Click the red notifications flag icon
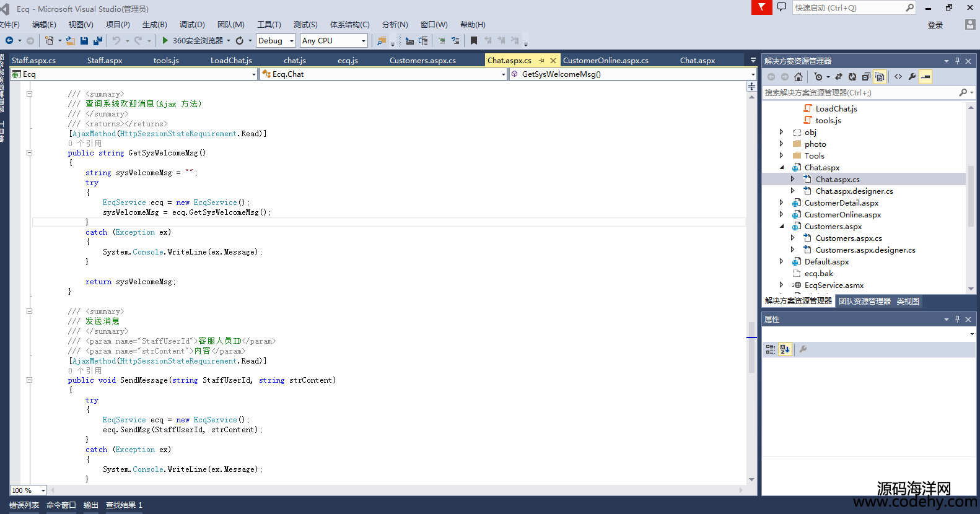980x514 pixels. tap(762, 7)
